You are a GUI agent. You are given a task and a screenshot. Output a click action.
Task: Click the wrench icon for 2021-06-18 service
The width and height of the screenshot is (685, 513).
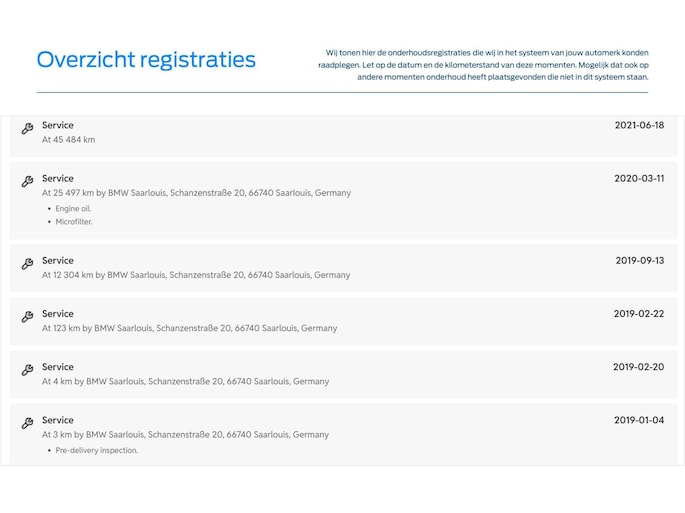point(27,129)
